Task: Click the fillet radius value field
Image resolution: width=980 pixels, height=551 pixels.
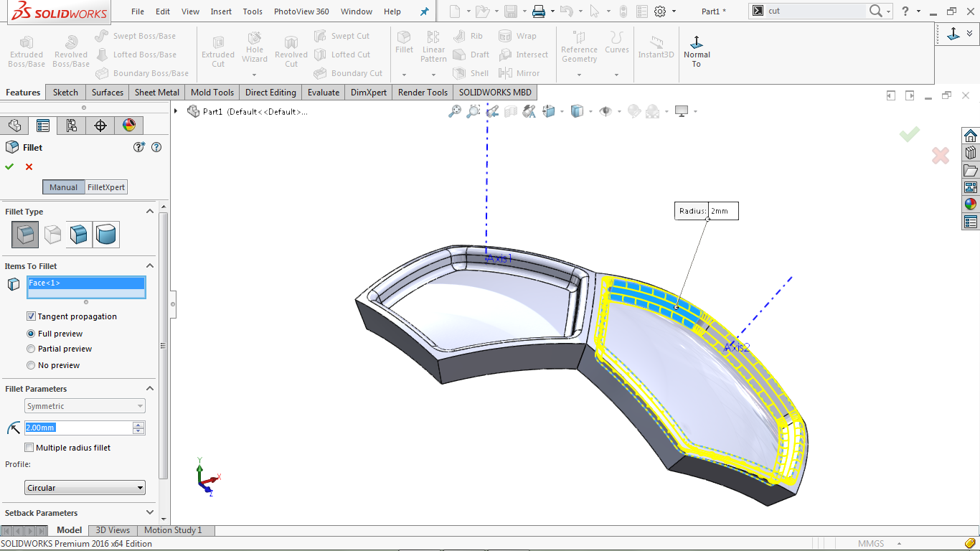Action: [80, 428]
